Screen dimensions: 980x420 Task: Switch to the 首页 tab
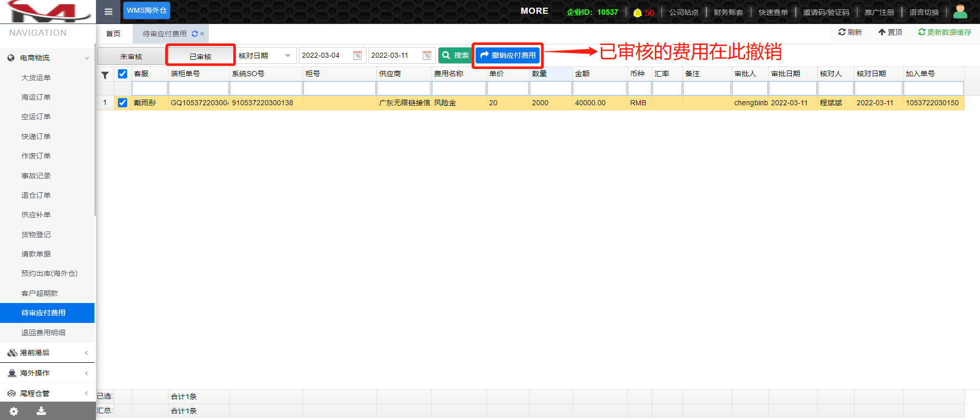point(113,34)
